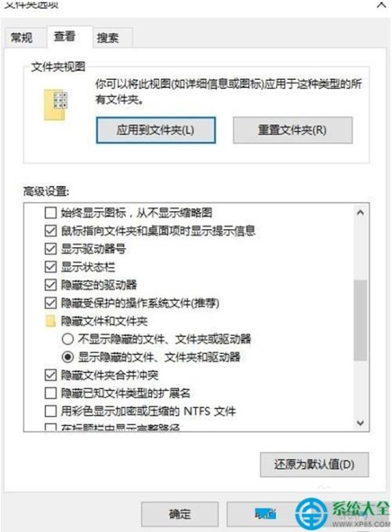Screen dimensions: 392x532
Task: Click the folder view icon in 文件夹视图
Action: tap(56, 105)
